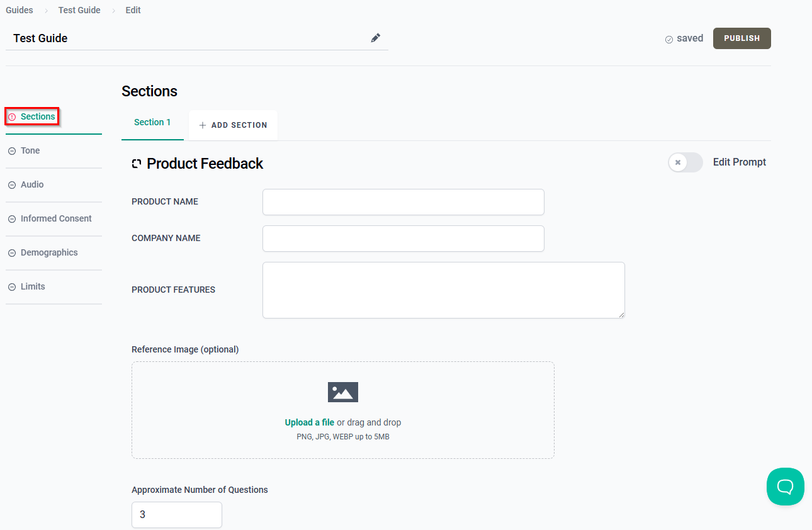Select the Section 1 tab
812x530 pixels.
(x=152, y=122)
